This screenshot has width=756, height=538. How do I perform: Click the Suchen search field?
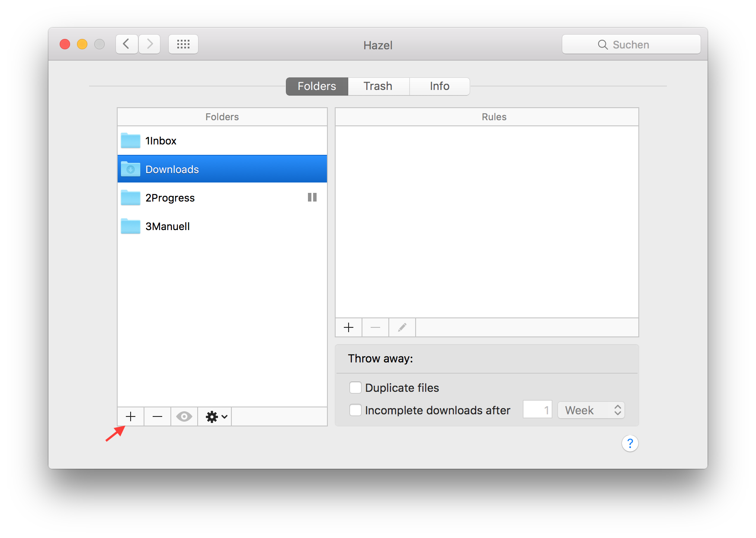pyautogui.click(x=631, y=45)
